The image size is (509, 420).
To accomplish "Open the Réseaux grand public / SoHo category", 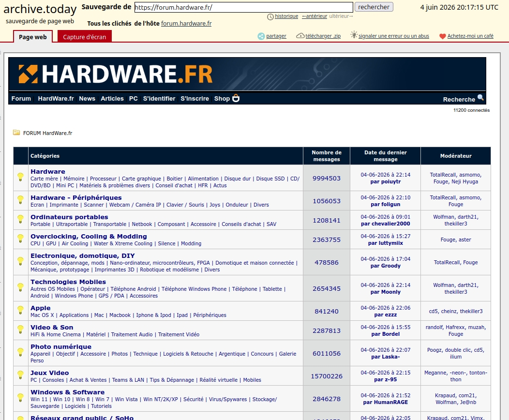I will point(82,418).
